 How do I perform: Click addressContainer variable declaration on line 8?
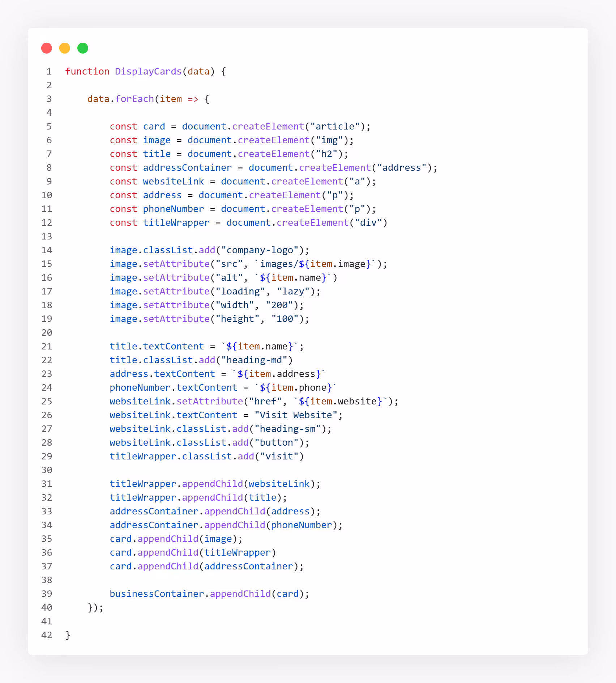click(x=187, y=167)
